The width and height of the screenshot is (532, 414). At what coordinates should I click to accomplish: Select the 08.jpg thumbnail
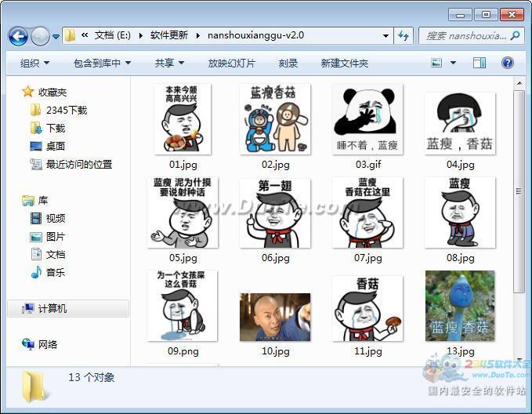pyautogui.click(x=460, y=212)
